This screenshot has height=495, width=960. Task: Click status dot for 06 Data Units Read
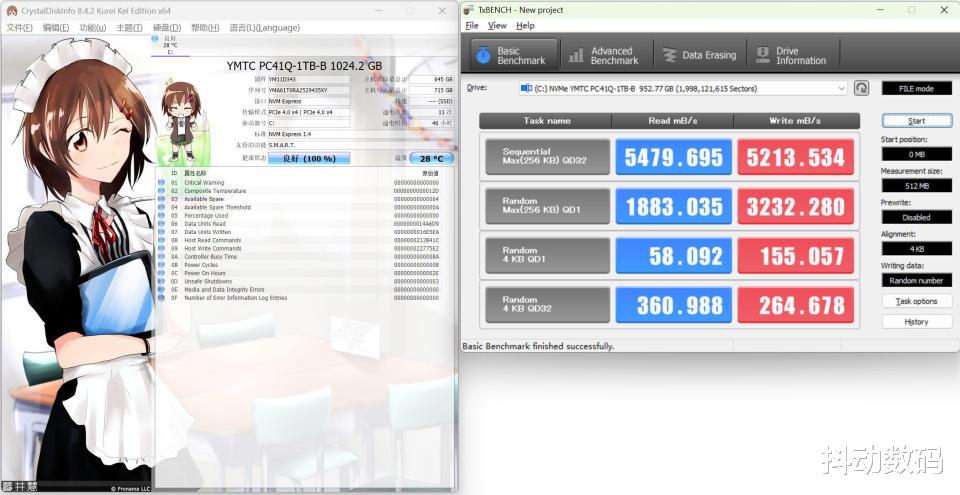pyautogui.click(x=161, y=224)
